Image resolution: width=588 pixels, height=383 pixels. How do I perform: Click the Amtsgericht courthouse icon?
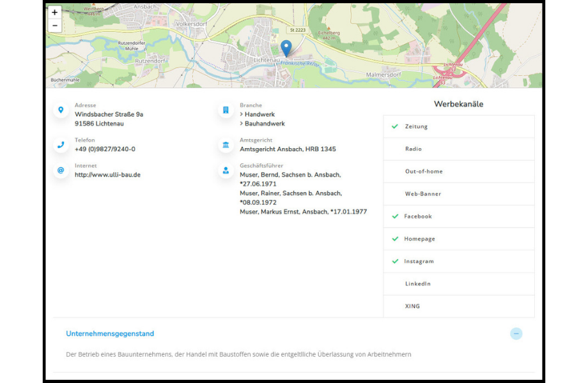click(226, 144)
